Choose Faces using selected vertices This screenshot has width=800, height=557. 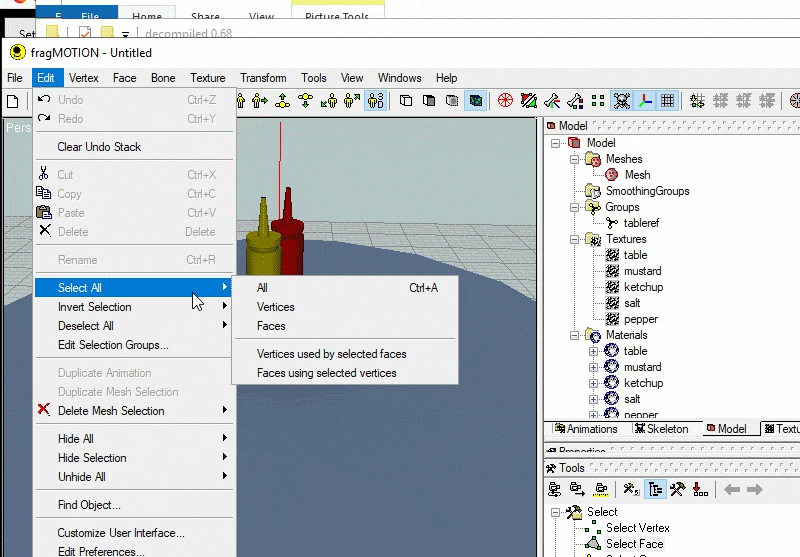click(345, 373)
